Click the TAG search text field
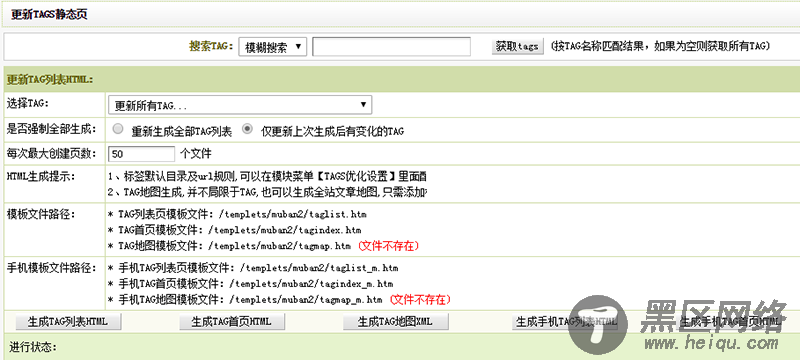 391,47
